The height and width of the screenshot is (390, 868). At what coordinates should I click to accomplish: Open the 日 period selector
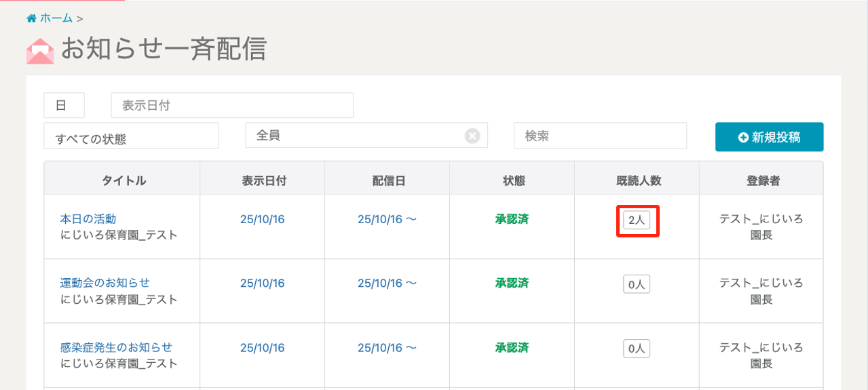64,106
